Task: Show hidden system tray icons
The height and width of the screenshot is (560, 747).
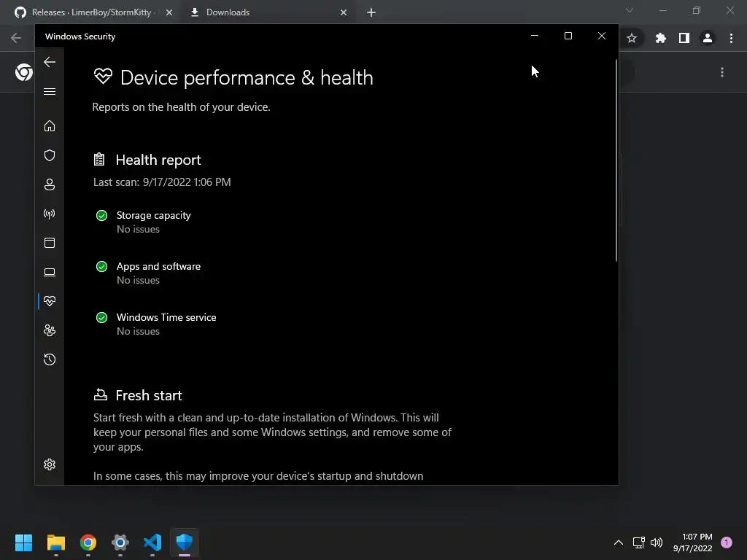Action: click(619, 542)
